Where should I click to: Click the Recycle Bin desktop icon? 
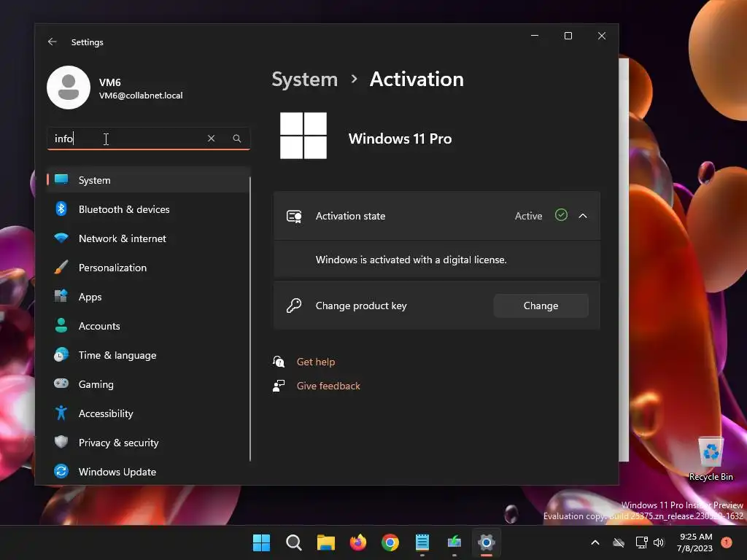pyautogui.click(x=711, y=458)
